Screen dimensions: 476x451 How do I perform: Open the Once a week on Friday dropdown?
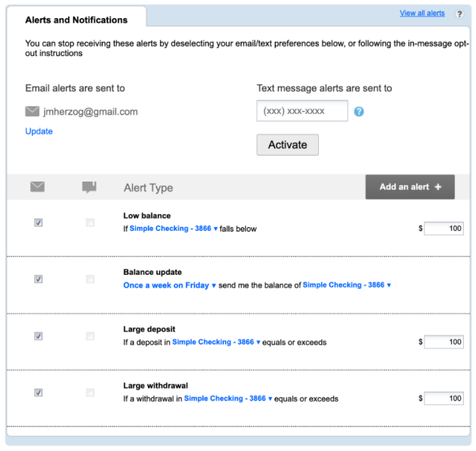point(169,285)
